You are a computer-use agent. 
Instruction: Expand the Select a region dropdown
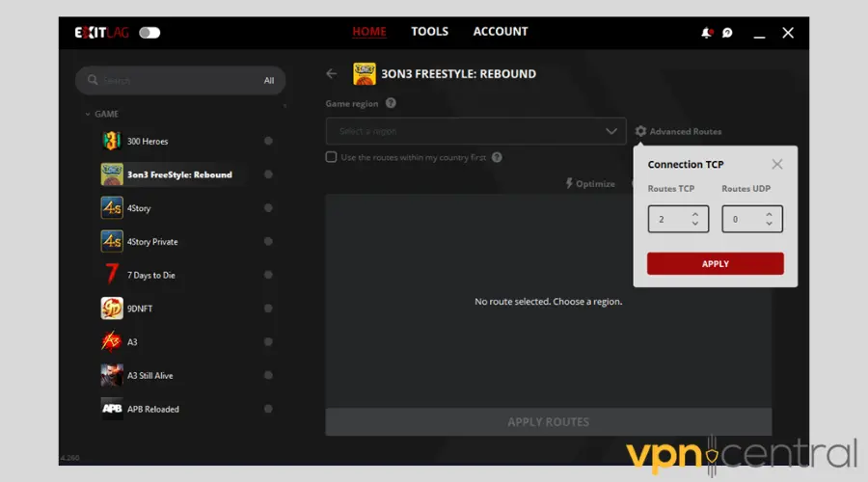point(610,131)
